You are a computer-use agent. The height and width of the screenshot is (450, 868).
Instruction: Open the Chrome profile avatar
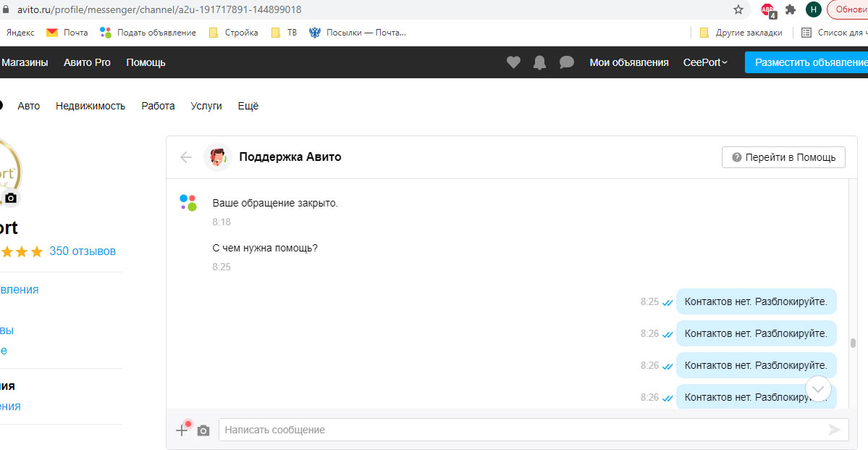813,9
